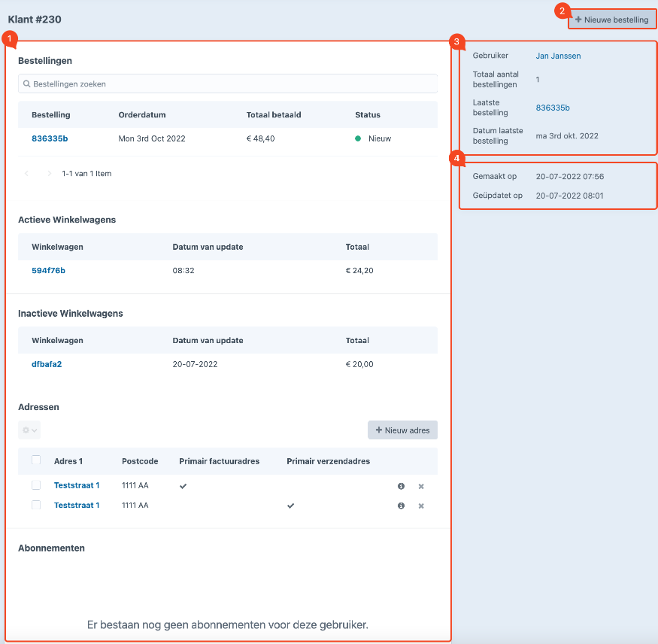658x644 pixels.
Task: Click the Totaal betaald column header
Action: 274,115
